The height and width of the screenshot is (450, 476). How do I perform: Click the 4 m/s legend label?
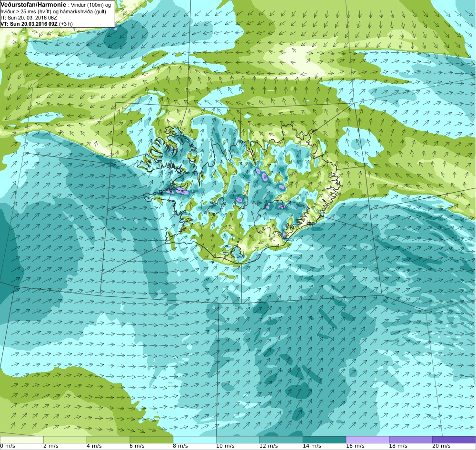click(x=94, y=446)
